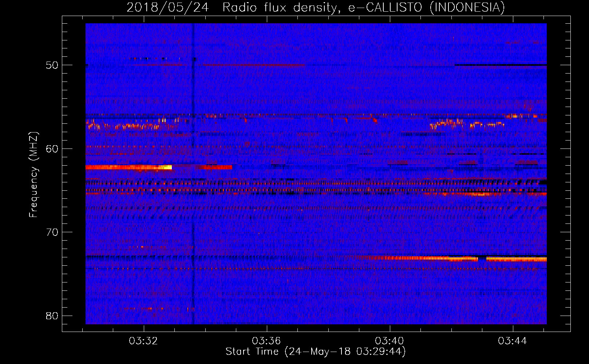Click the "Start Time (24-May-18 03:29:44)" label
This screenshot has width=589, height=364.
click(x=316, y=352)
